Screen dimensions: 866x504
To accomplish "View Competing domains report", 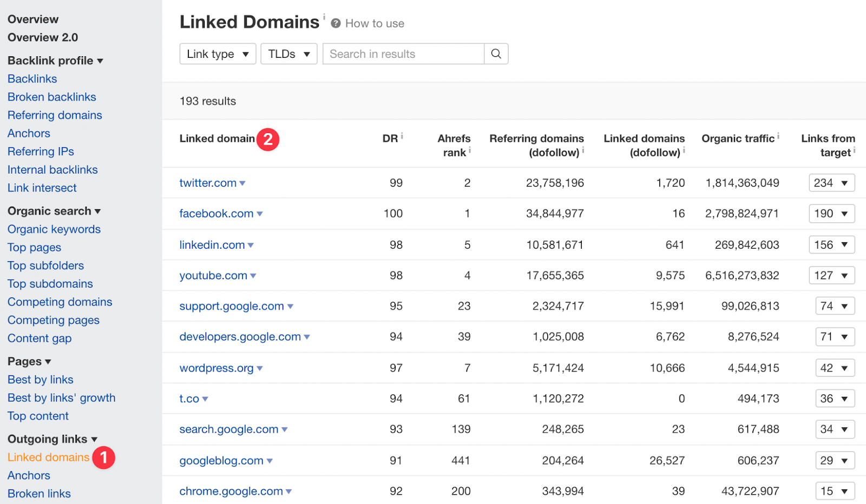I will click(60, 302).
